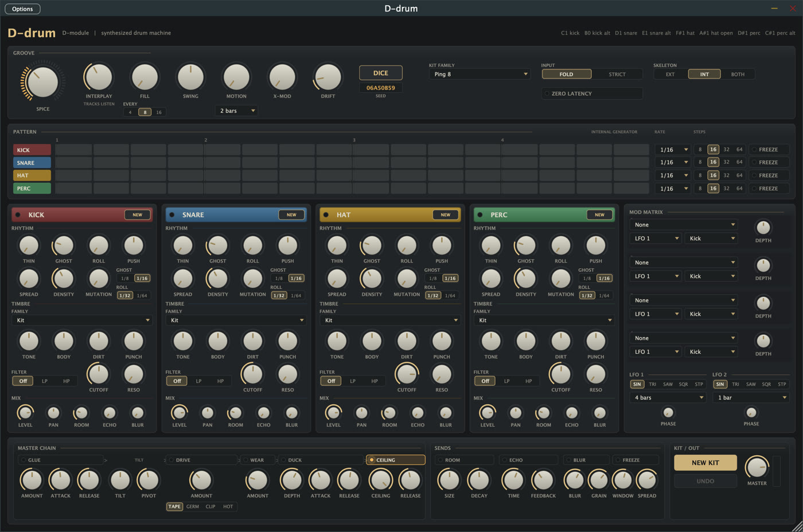The image size is (803, 532).
Task: Click the X-MOD knob
Action: click(282, 77)
